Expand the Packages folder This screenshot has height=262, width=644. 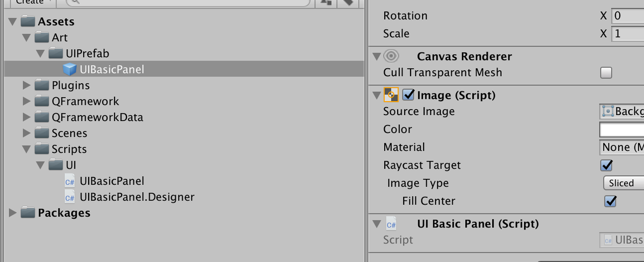pyautogui.click(x=13, y=213)
